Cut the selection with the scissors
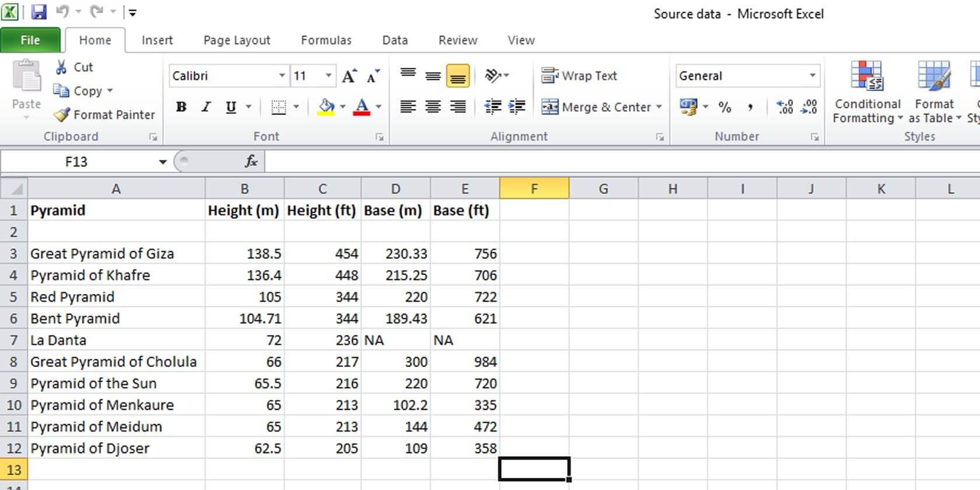 (x=74, y=67)
